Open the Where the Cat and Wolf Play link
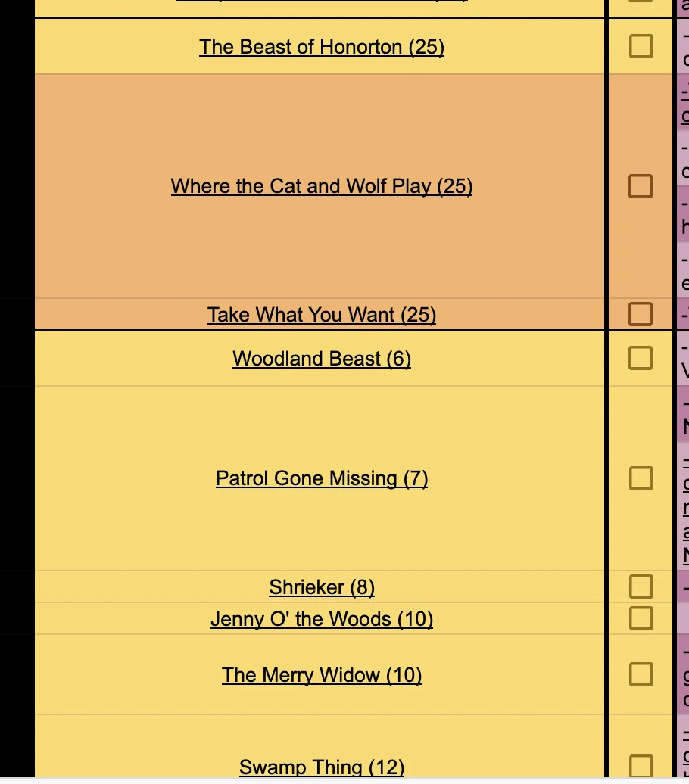The height and width of the screenshot is (784, 689). [321, 186]
